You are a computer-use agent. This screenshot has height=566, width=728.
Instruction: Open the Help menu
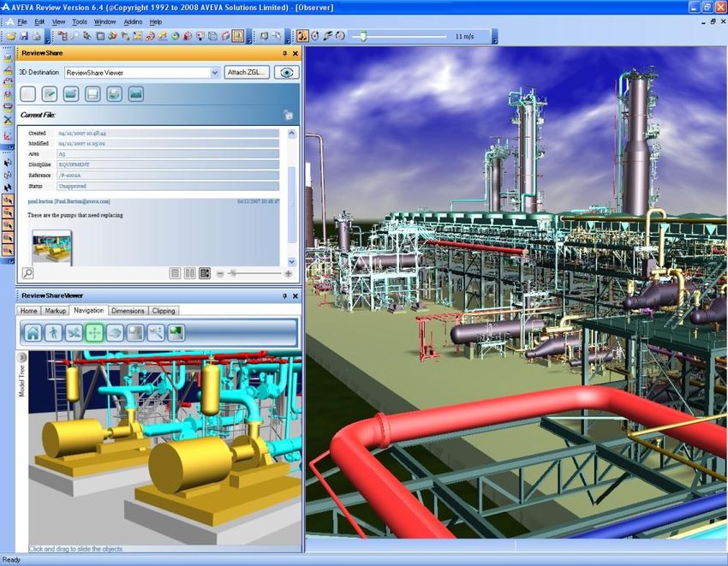tap(156, 21)
